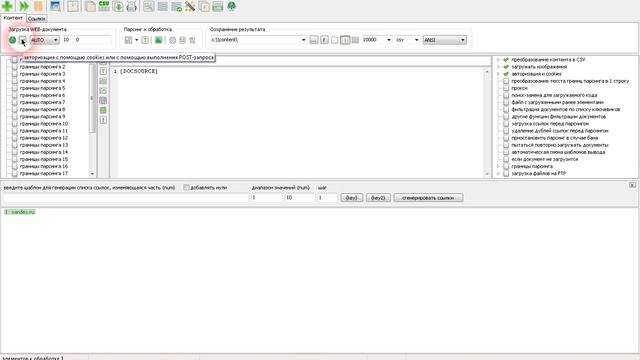Viewport: 640px width, 360px height.
Task: Click the crossed tools settings icon
Action: [190, 6]
